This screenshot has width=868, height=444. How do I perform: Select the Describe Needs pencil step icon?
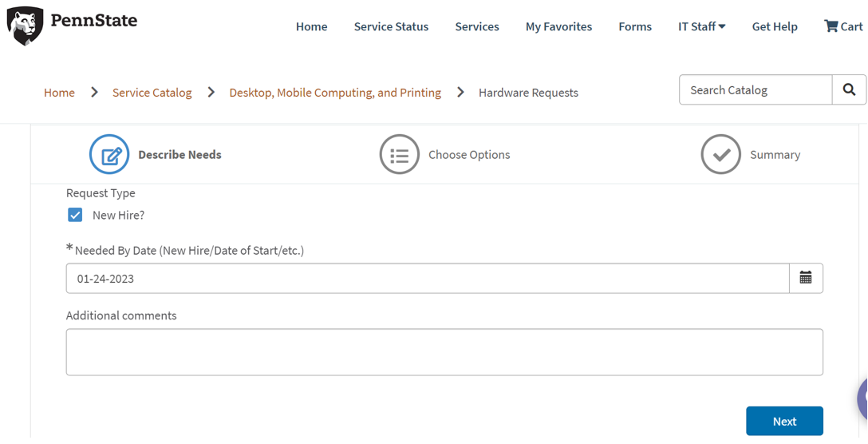tap(109, 154)
